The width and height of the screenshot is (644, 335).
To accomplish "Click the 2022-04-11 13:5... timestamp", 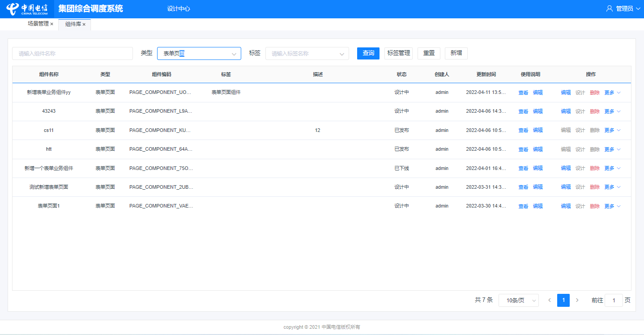I will (x=486, y=92).
